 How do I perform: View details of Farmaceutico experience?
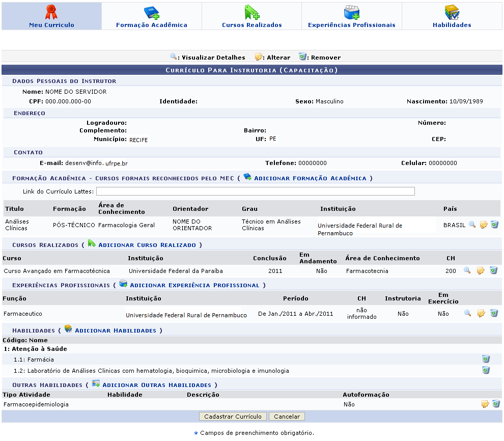(x=467, y=313)
